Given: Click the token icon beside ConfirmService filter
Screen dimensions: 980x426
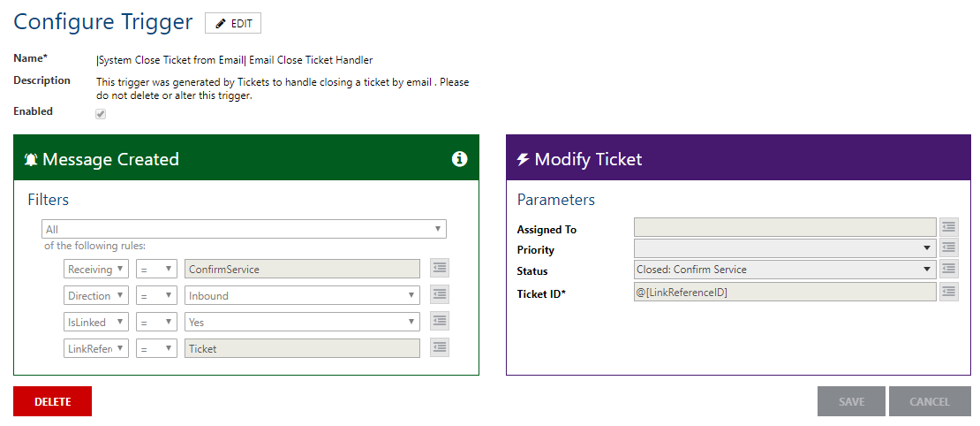Looking at the screenshot, I should pyautogui.click(x=440, y=269).
